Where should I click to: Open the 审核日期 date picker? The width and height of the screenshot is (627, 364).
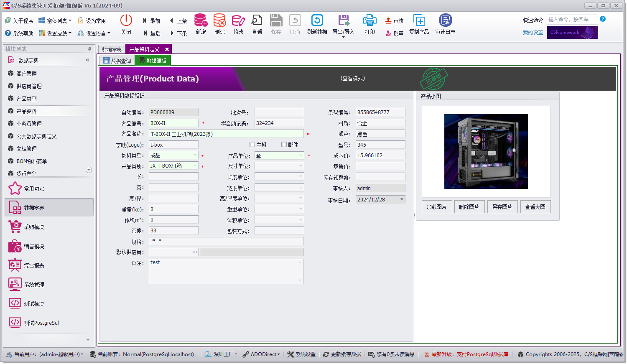click(x=403, y=199)
